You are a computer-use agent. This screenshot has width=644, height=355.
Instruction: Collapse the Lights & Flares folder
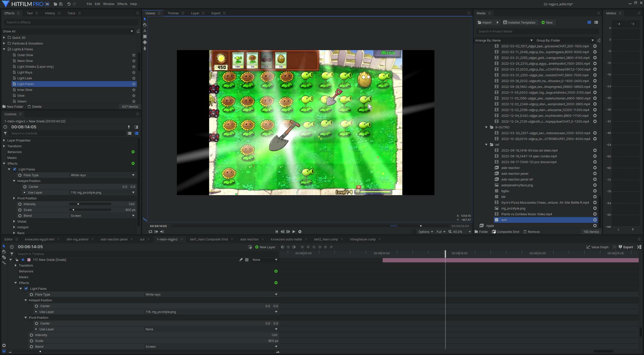coord(4,49)
